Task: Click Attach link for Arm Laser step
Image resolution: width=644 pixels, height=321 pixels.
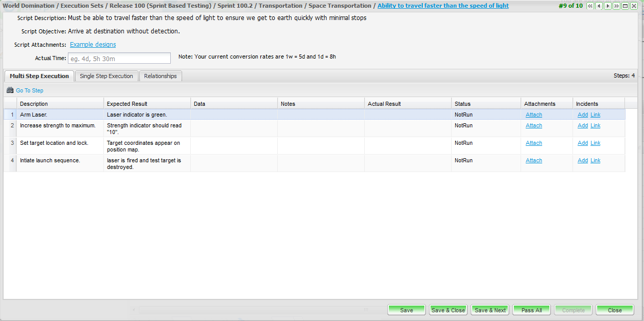Action: (x=533, y=115)
